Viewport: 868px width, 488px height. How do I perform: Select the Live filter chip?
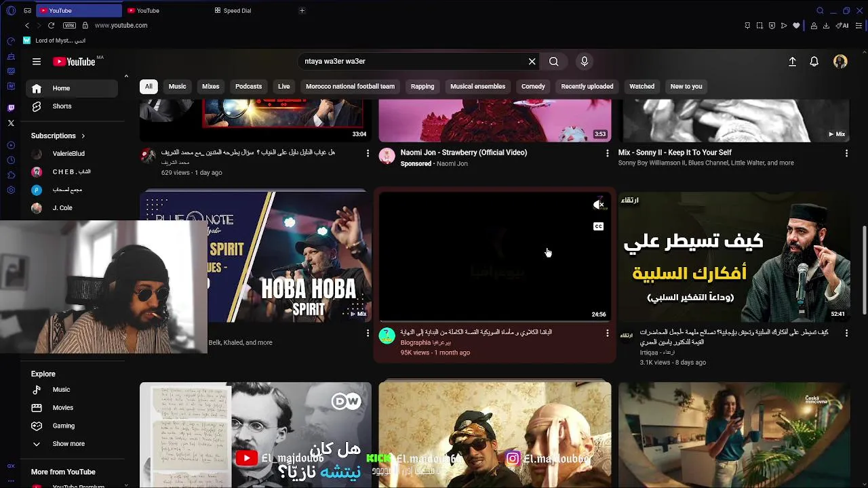pos(283,86)
